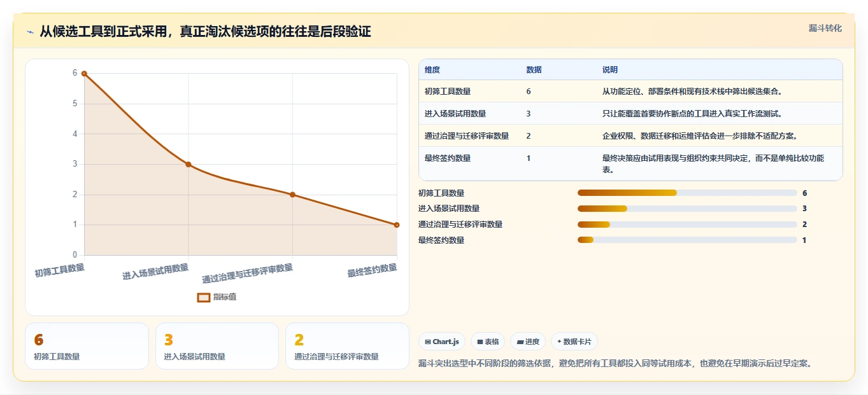The height and width of the screenshot is (395, 868).
Task: Open the stat card showing 3 进入场景试用数量
Action: [x=217, y=346]
